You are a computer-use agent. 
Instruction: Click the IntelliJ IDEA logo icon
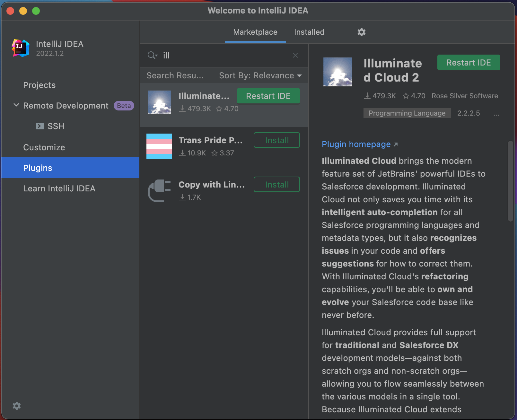(21, 48)
